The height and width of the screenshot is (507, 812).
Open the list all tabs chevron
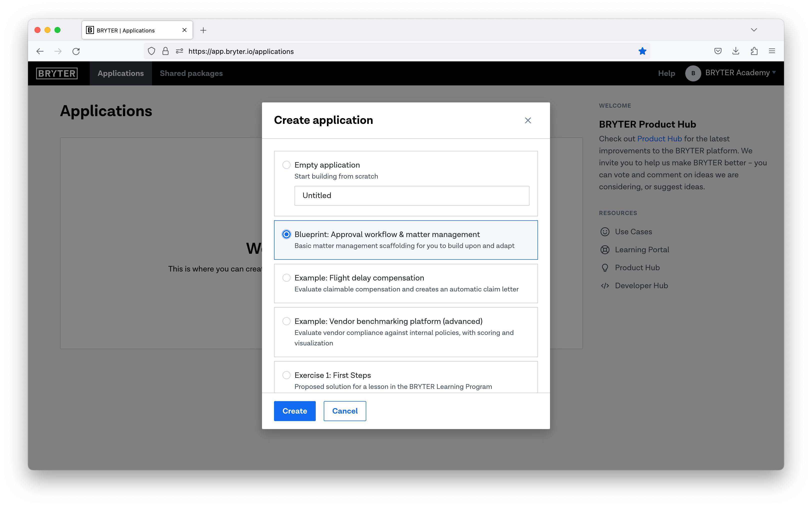pyautogui.click(x=753, y=30)
